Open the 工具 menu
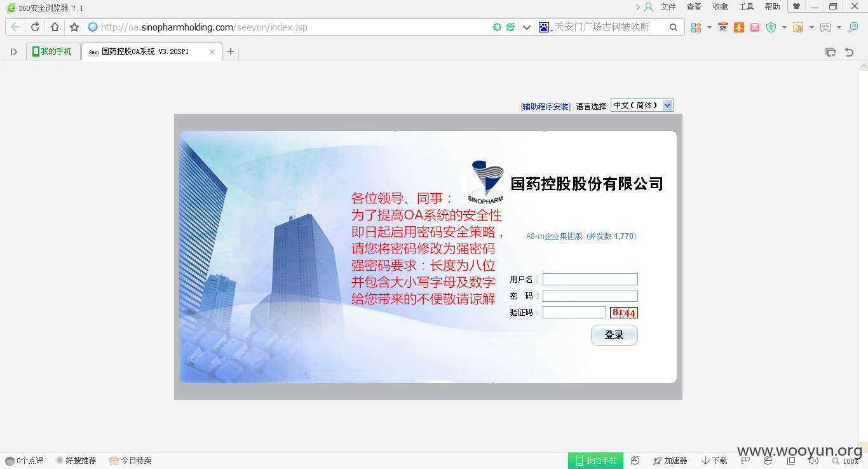The width and height of the screenshot is (868, 469). pos(746,7)
